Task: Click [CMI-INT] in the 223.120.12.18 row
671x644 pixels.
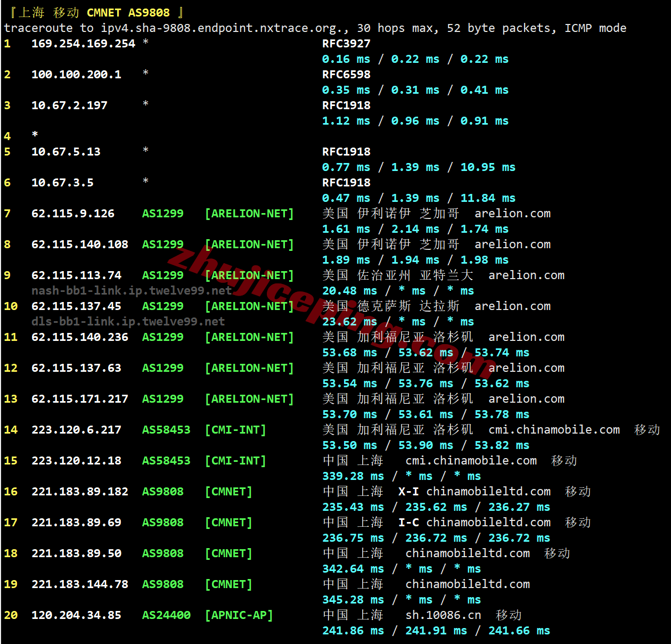Action: point(235,461)
